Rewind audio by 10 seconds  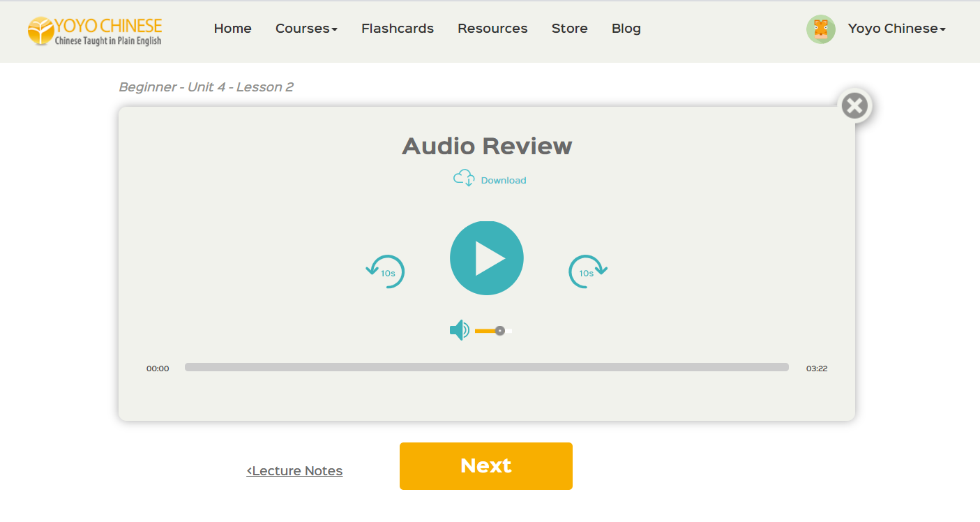(386, 272)
